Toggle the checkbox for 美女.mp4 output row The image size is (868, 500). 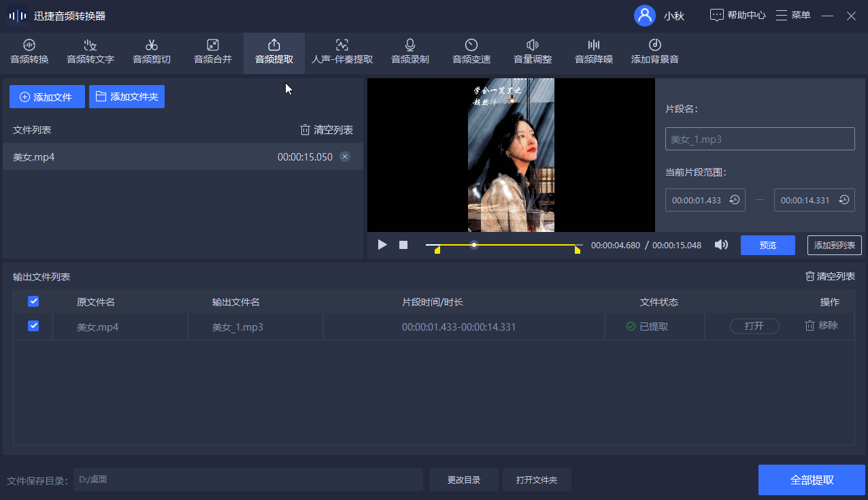click(x=33, y=326)
